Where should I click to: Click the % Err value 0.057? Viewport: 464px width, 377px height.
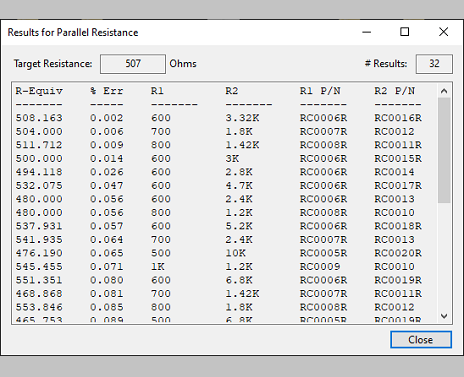point(107,226)
